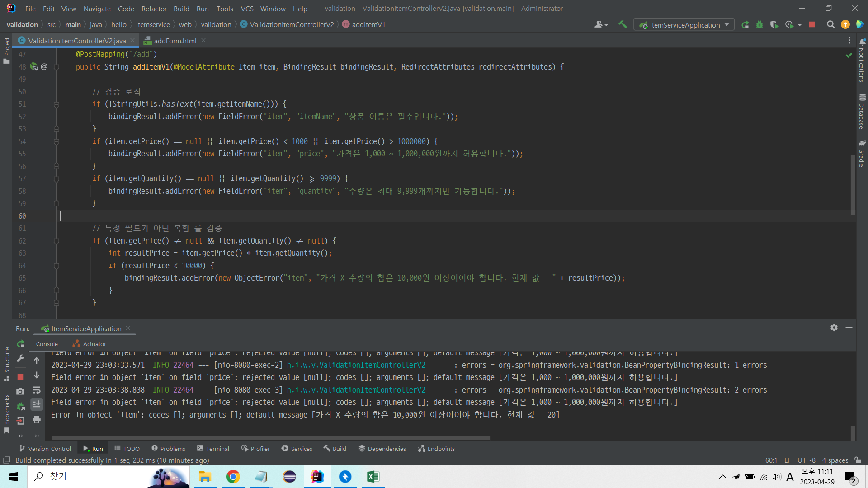Open the VCS menu
This screenshot has height=488, width=868.
[247, 9]
